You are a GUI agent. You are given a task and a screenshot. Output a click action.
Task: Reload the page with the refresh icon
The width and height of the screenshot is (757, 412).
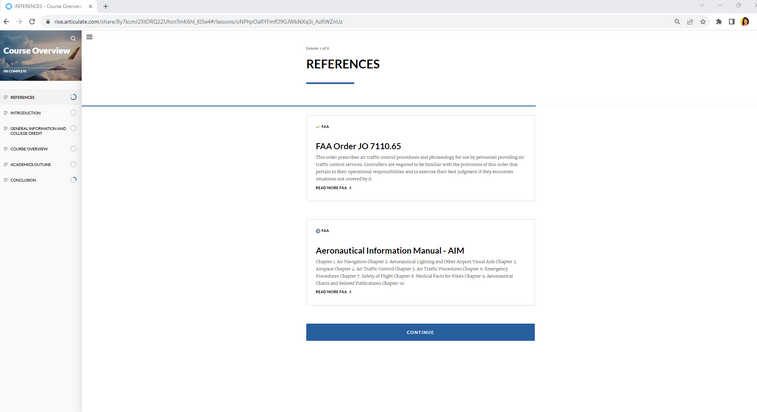click(32, 21)
